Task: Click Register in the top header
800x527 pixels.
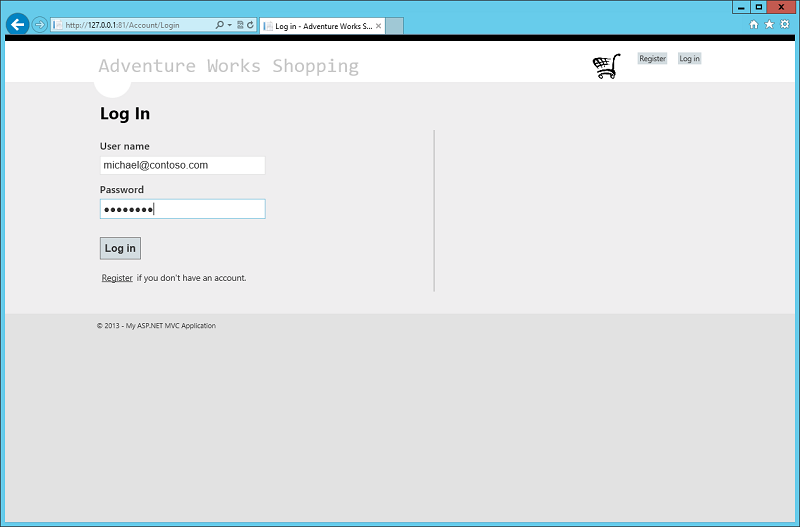Action: [652, 59]
